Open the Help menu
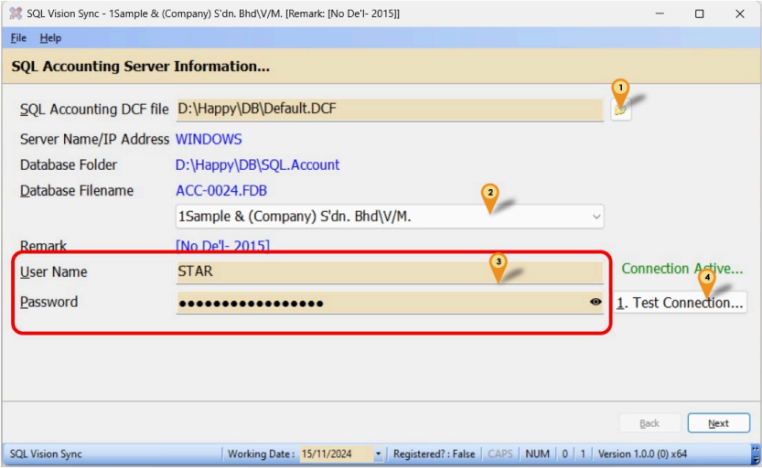 (51, 38)
